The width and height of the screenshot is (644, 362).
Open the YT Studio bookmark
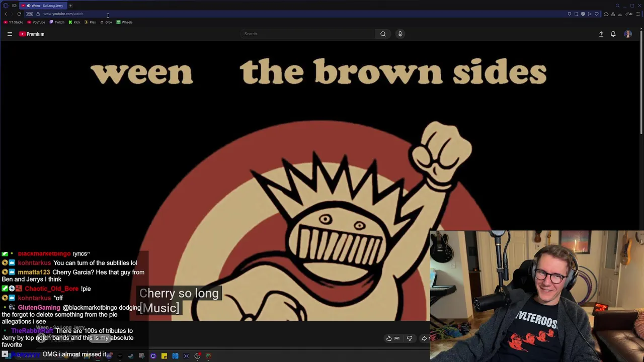point(14,22)
